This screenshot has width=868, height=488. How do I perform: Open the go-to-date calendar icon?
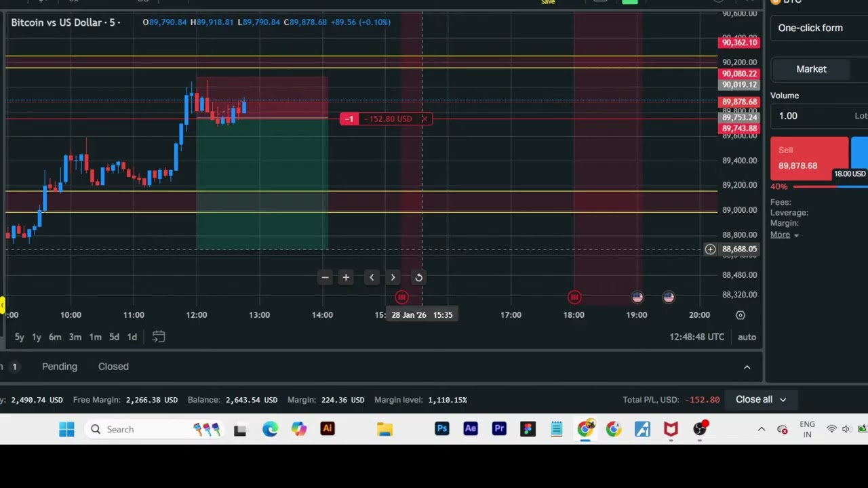coord(159,337)
